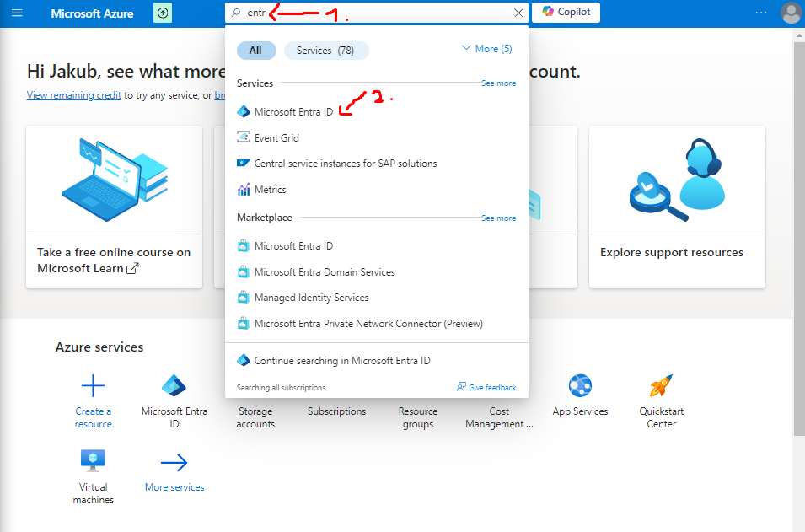
Task: Click Marketplace Microsoft Entra ID bag icon
Action: pos(244,246)
